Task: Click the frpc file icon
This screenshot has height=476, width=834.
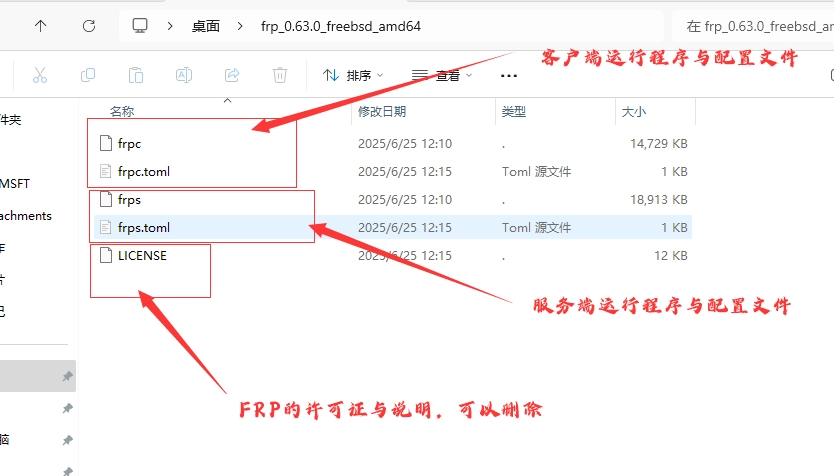Action: click(106, 143)
